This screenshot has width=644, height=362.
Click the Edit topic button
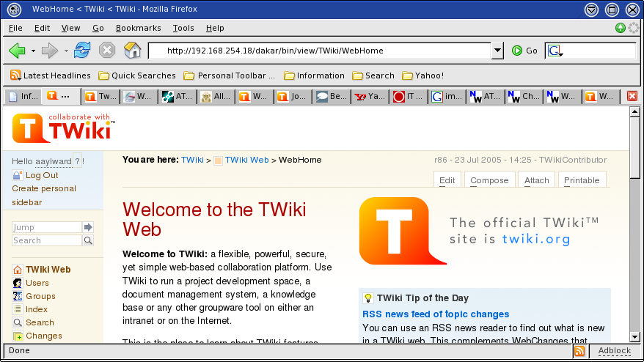coord(447,180)
